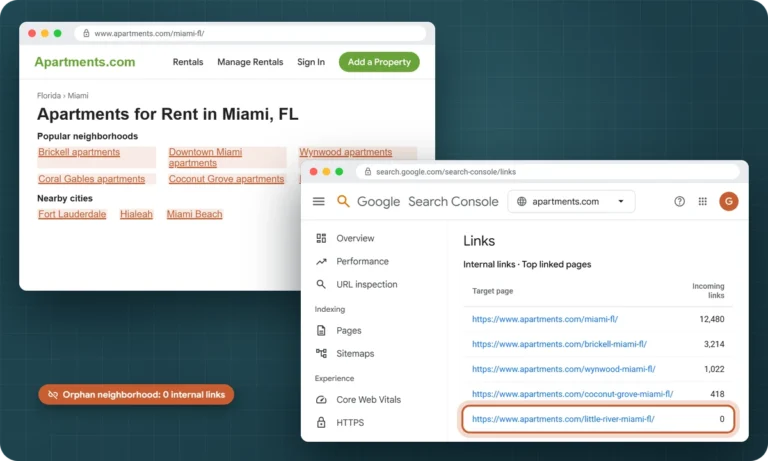Open the help question mark icon
768x461 pixels.
point(679,201)
